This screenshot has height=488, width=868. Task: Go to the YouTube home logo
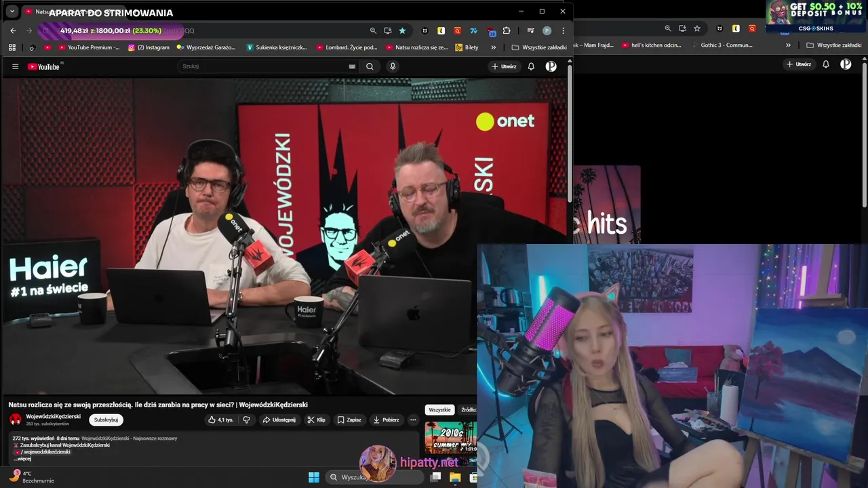[x=44, y=66]
